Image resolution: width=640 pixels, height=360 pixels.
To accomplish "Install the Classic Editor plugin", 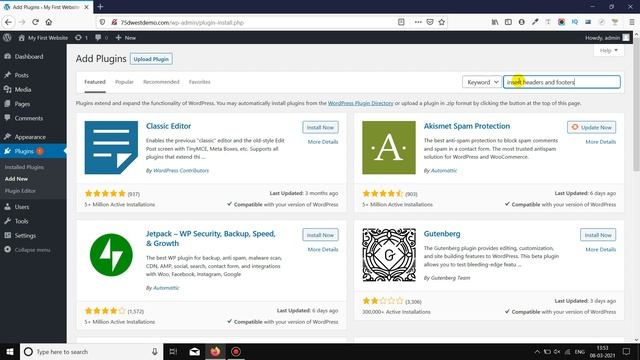I will coord(320,127).
